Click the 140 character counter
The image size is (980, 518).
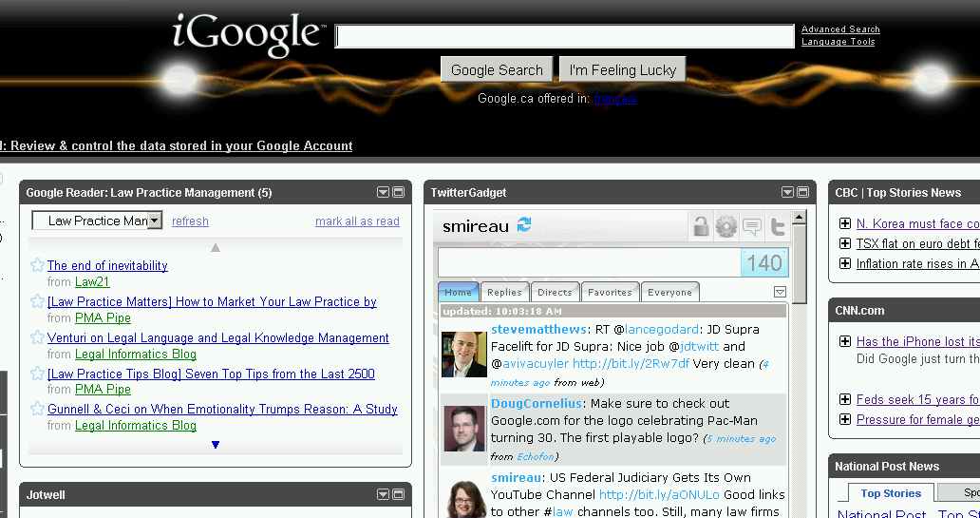coord(764,262)
